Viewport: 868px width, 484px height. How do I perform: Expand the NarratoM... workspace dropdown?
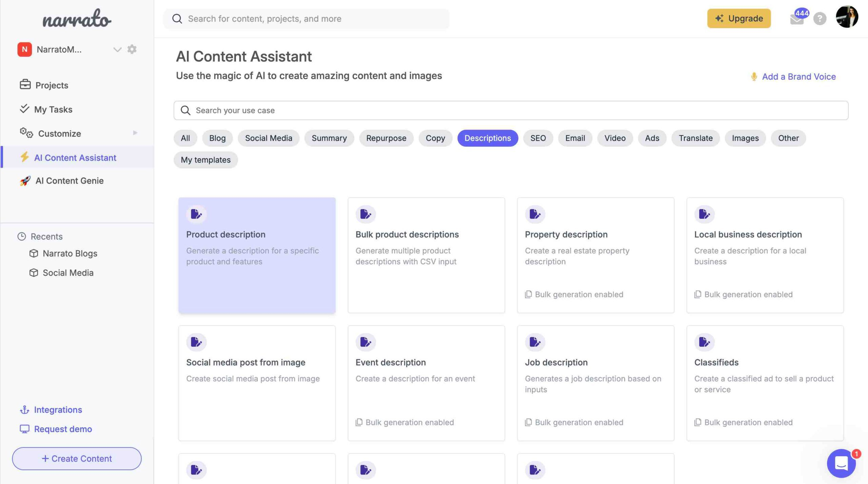pyautogui.click(x=117, y=49)
